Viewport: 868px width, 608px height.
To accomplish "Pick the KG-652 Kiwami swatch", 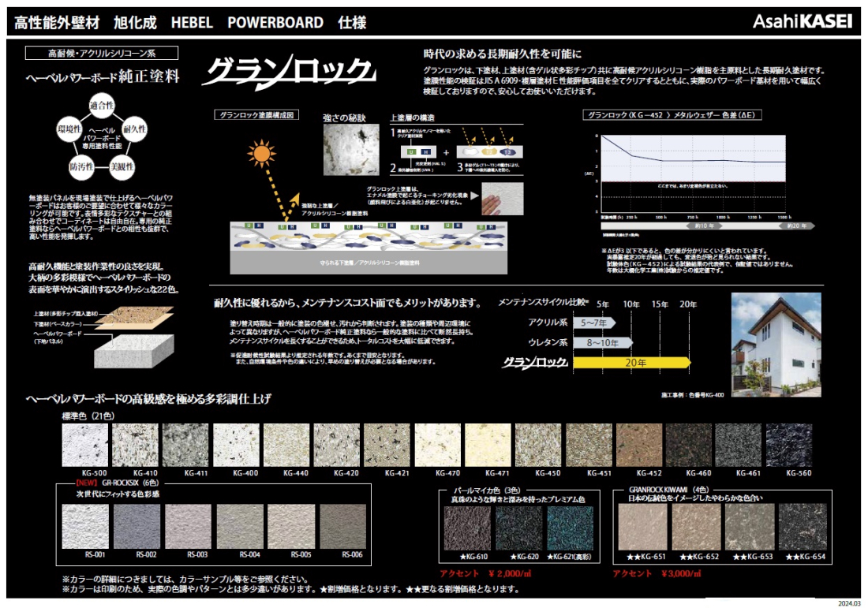I will [x=697, y=528].
